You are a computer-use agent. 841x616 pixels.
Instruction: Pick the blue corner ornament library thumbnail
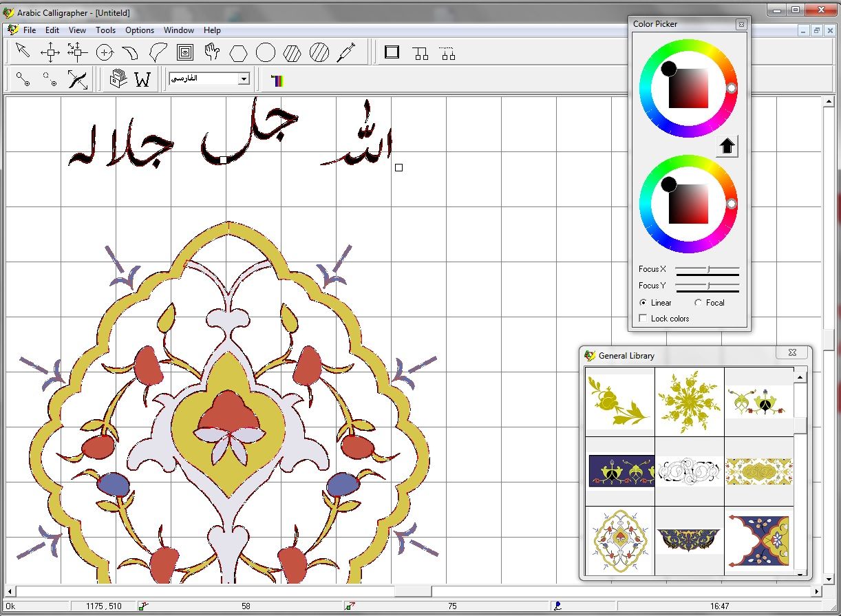tap(759, 540)
